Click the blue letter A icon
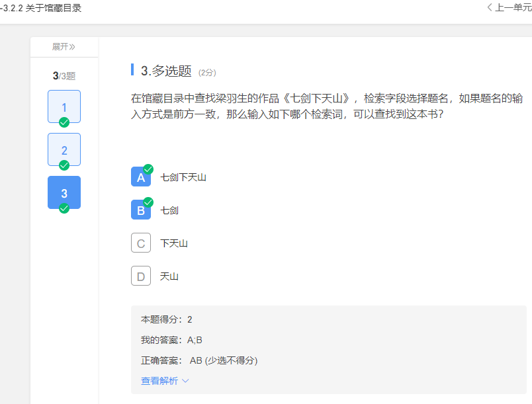The image size is (532, 404). point(140,177)
